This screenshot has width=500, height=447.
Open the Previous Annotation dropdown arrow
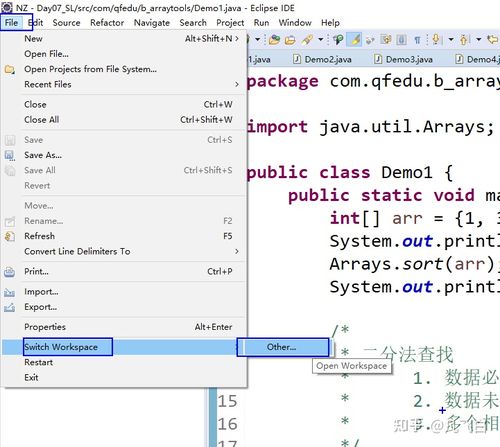(479, 40)
